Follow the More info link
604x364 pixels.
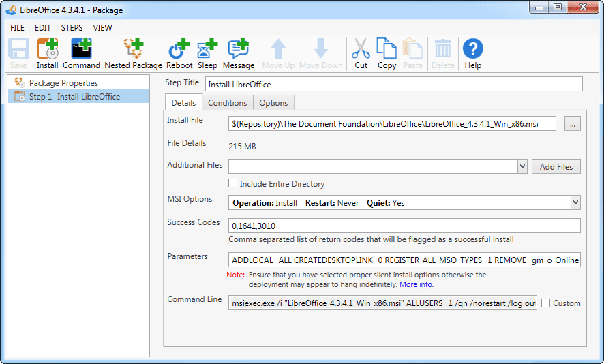tap(417, 284)
